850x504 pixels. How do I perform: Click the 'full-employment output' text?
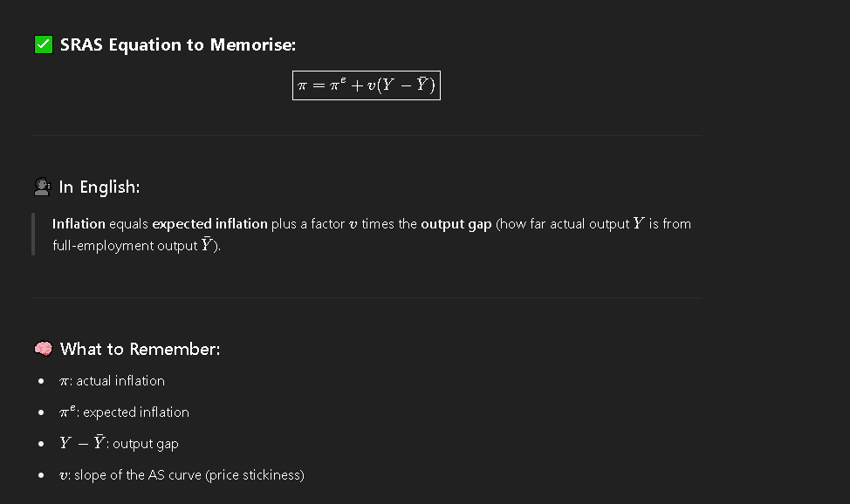tap(125, 246)
